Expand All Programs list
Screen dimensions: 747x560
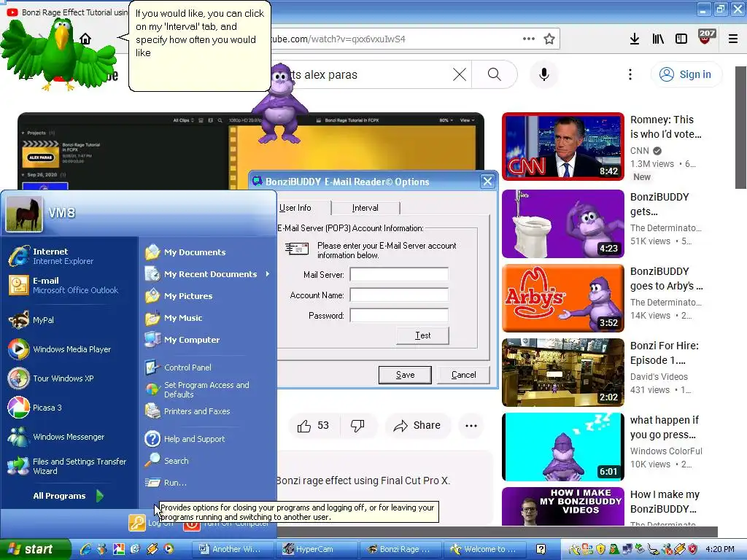68,496
